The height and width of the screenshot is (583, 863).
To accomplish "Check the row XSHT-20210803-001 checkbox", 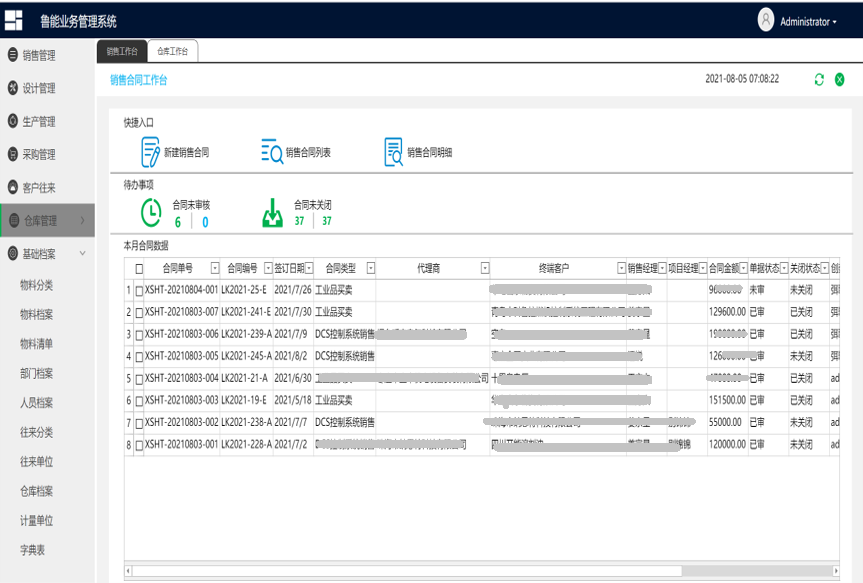I will (x=139, y=445).
